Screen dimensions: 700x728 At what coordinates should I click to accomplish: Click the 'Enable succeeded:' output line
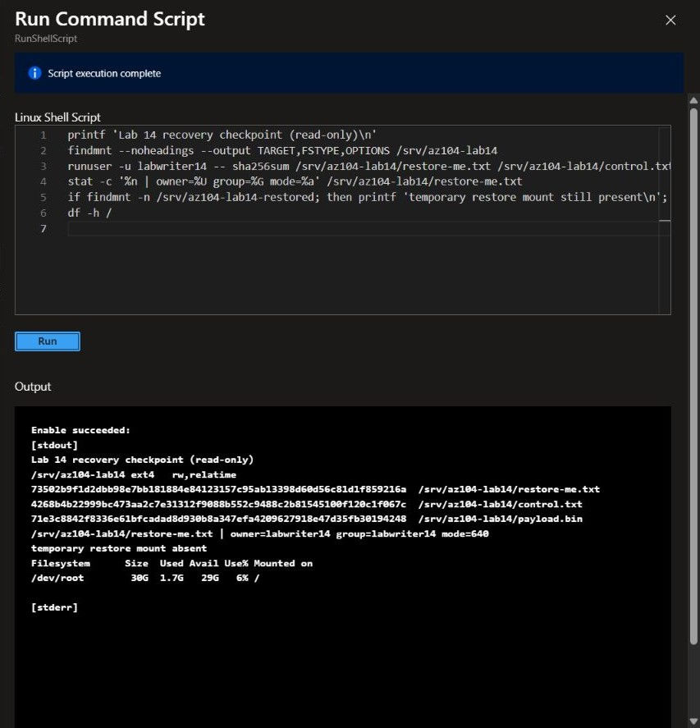pos(80,430)
